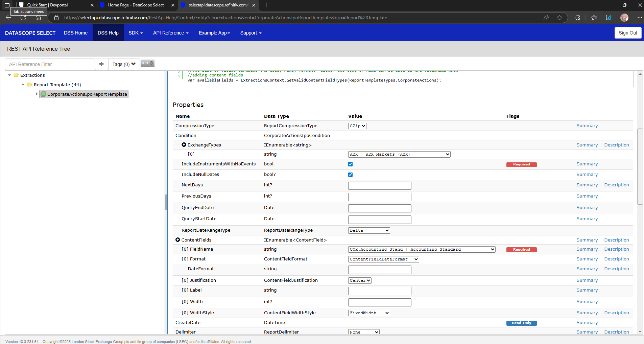Click the NextDays value input

380,186
